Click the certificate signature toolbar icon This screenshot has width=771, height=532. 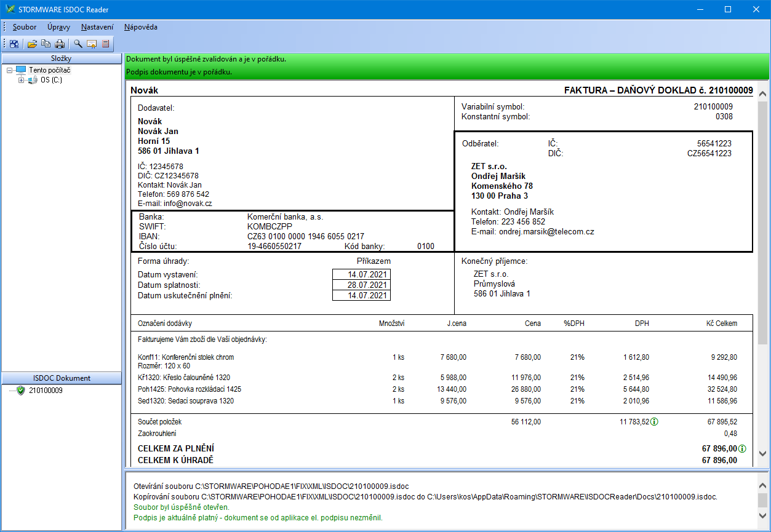[x=92, y=44]
